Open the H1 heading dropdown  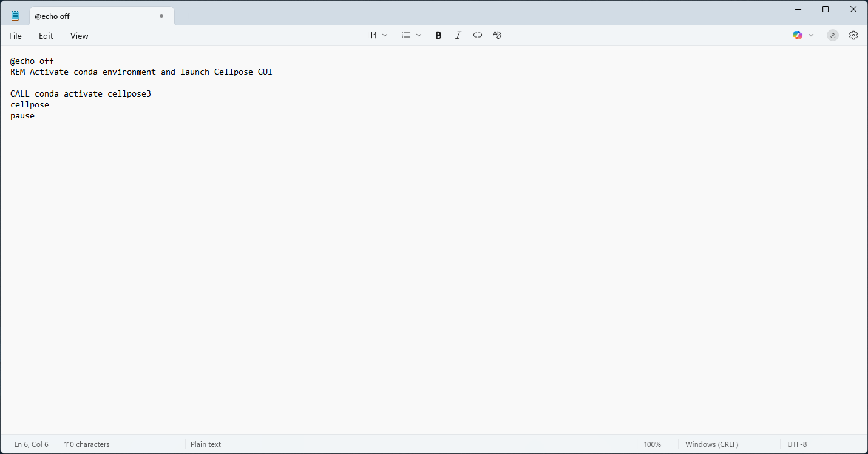point(377,35)
